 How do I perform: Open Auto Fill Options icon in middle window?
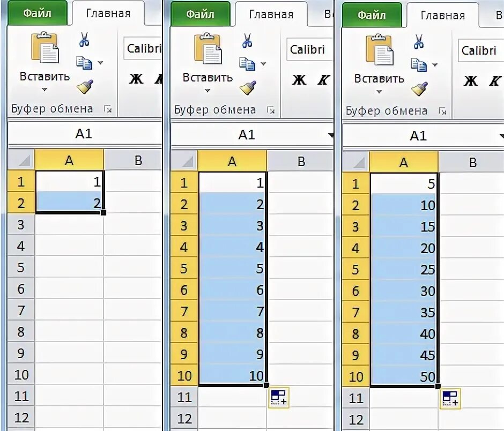coord(279,398)
